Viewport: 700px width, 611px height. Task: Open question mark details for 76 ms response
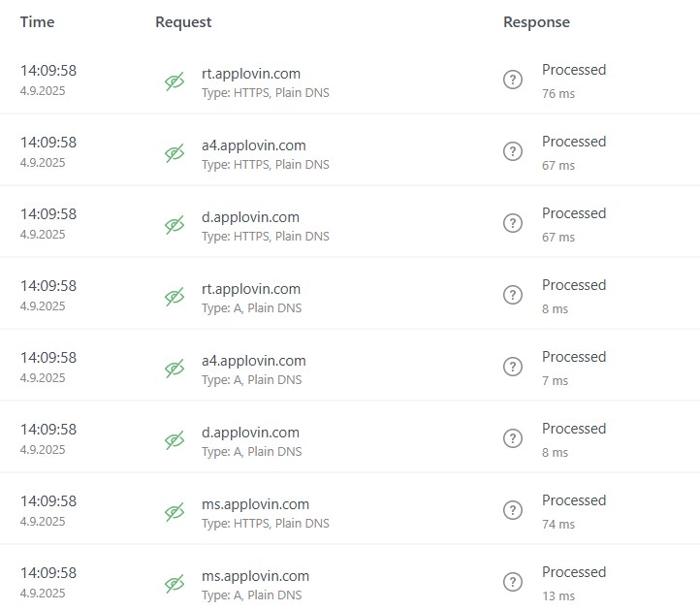click(x=513, y=80)
